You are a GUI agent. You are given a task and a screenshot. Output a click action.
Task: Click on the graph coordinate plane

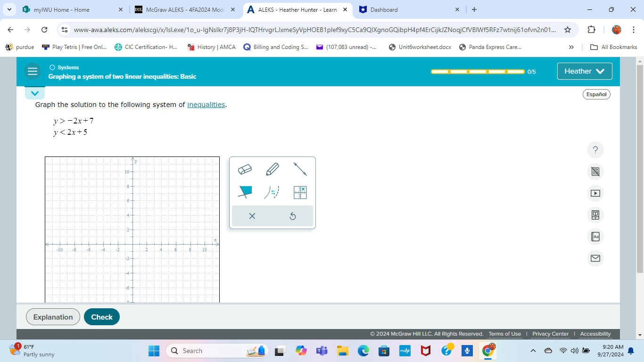click(132, 230)
